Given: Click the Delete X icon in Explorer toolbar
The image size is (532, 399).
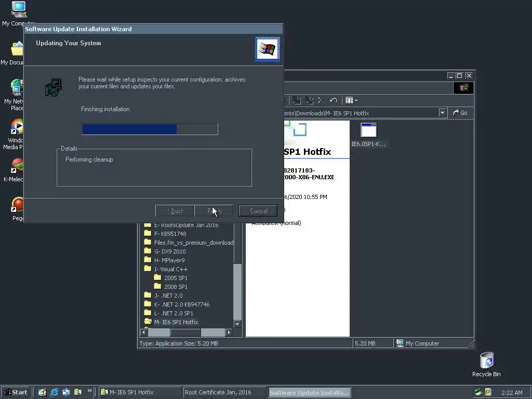Looking at the screenshot, I should pyautogui.click(x=321, y=100).
